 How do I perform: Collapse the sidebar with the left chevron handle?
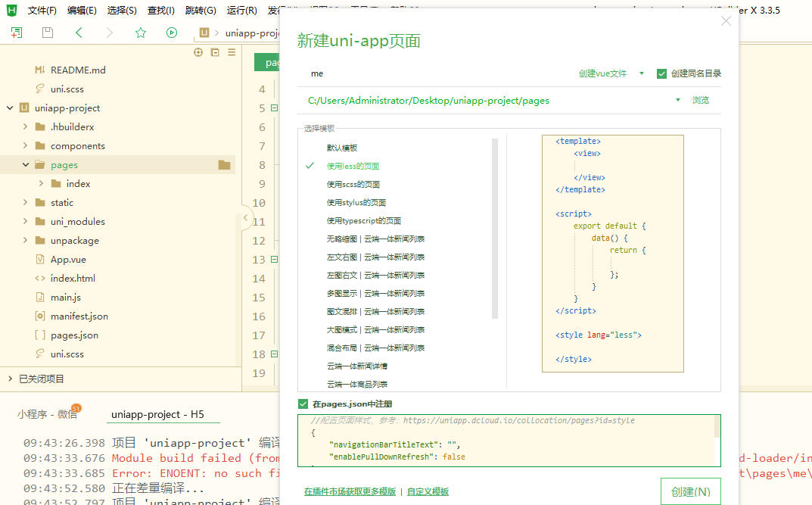pyautogui.click(x=245, y=217)
